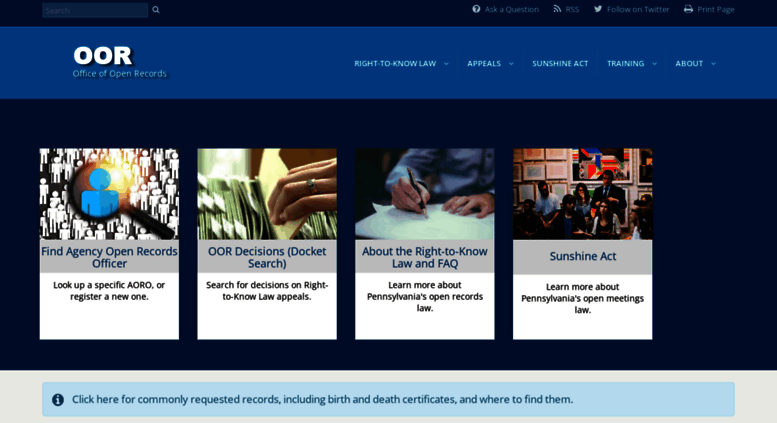The image size is (777, 423).
Task: Open About the Right-to-Know Law and FAQ
Action: tap(425, 257)
